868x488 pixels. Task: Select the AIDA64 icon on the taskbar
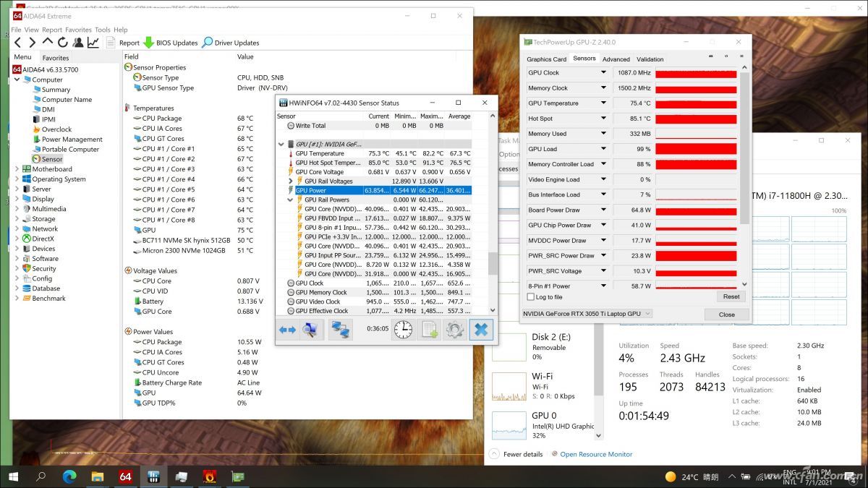(x=124, y=476)
